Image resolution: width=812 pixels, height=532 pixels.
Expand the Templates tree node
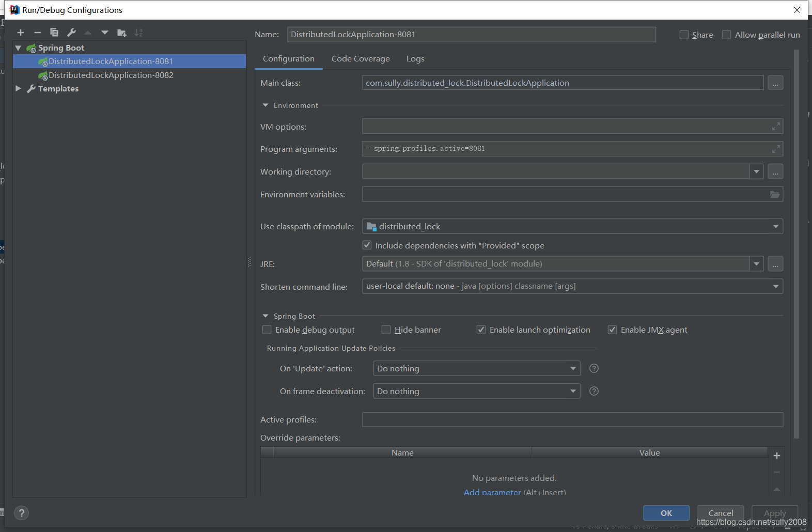[x=19, y=88]
